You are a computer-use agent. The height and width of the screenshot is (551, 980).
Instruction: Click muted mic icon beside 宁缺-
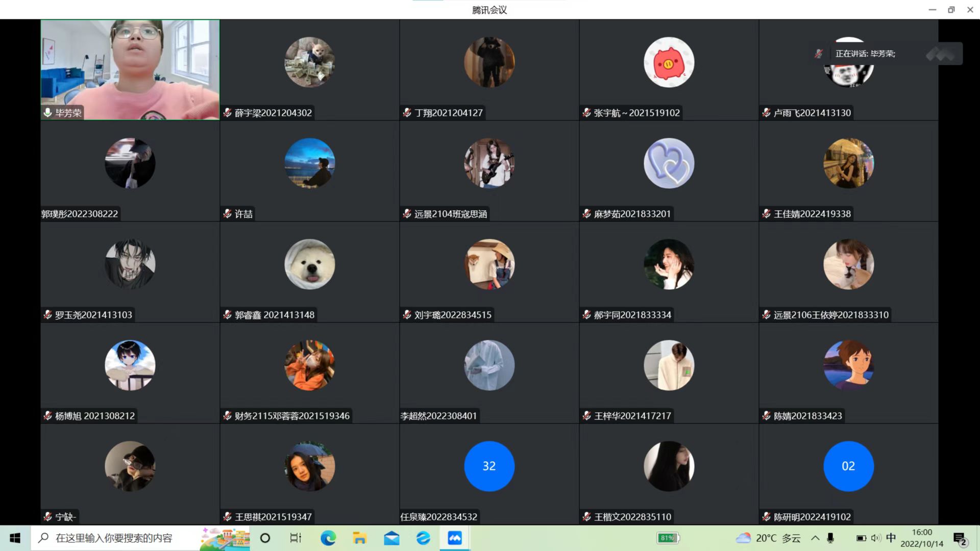point(48,517)
